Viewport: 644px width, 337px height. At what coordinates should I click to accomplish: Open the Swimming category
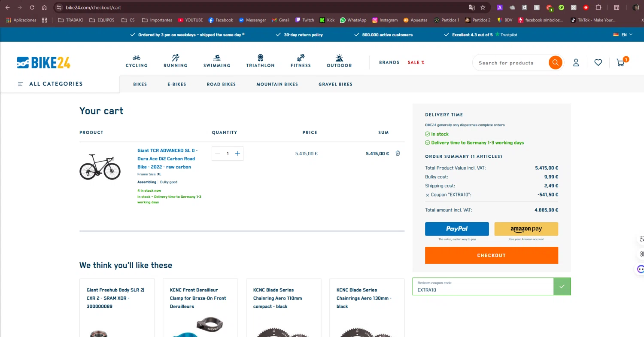(217, 61)
